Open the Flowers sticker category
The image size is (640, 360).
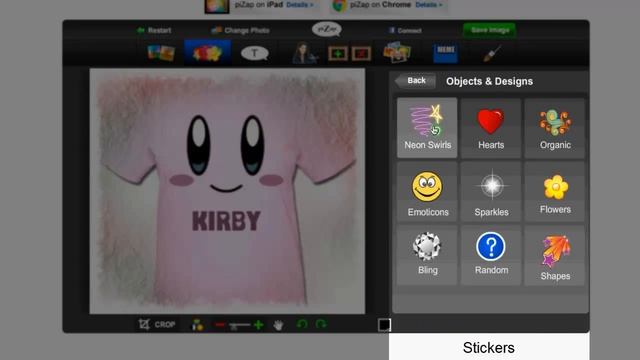555,192
